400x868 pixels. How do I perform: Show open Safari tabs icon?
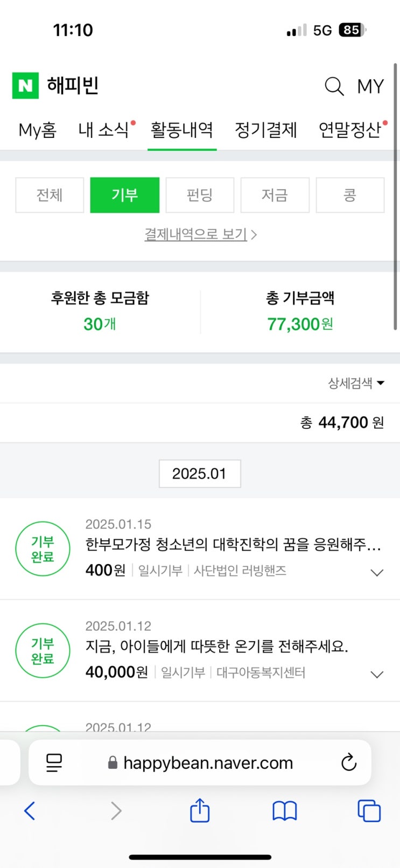pyautogui.click(x=369, y=810)
